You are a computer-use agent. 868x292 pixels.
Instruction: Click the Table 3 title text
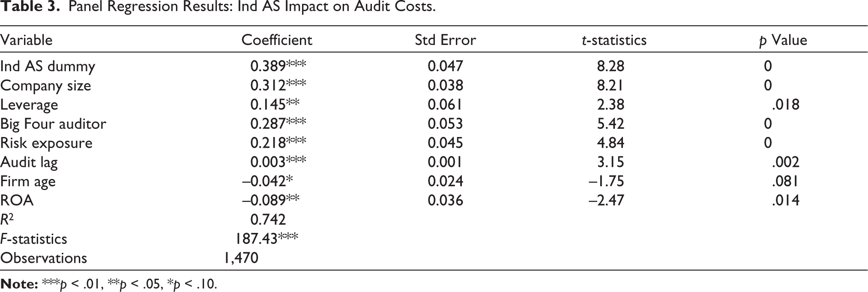pos(218,7)
